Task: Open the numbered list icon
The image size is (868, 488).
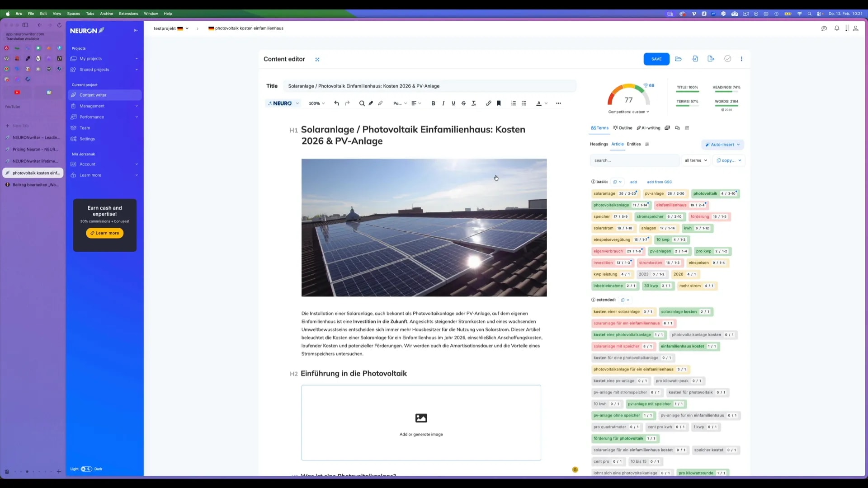Action: 514,103
